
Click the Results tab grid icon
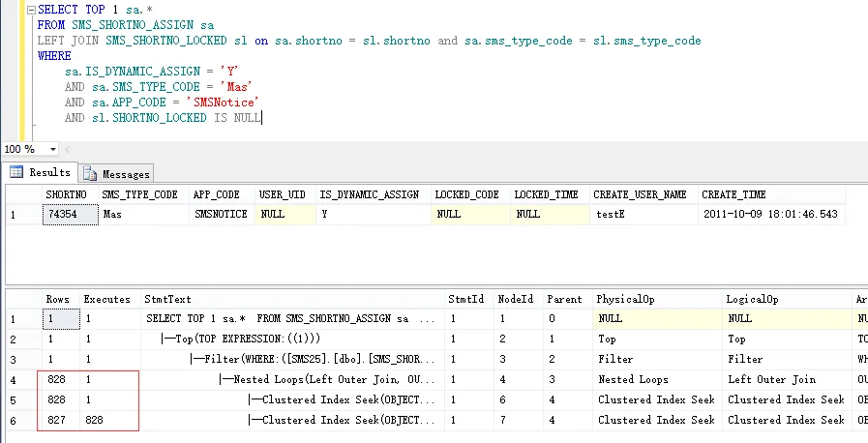coord(17,172)
